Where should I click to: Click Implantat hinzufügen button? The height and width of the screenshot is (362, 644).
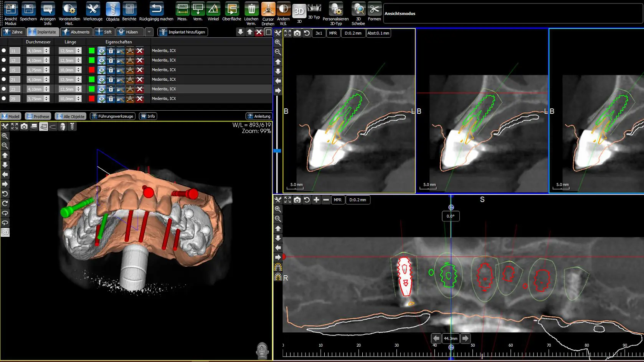pos(183,32)
